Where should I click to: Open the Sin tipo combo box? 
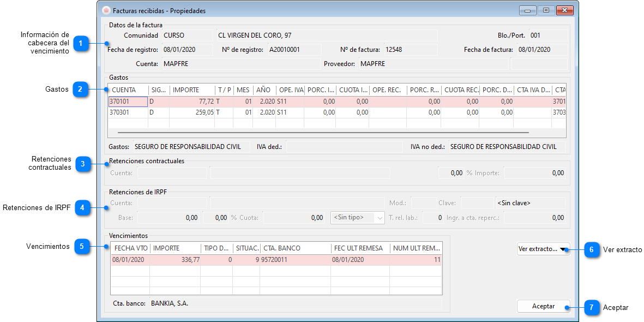coord(357,218)
